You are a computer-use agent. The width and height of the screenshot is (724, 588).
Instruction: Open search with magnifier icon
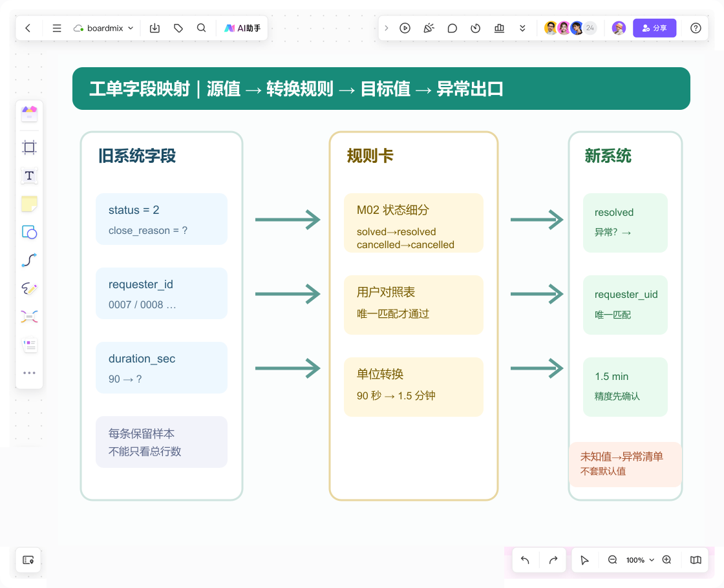201,28
